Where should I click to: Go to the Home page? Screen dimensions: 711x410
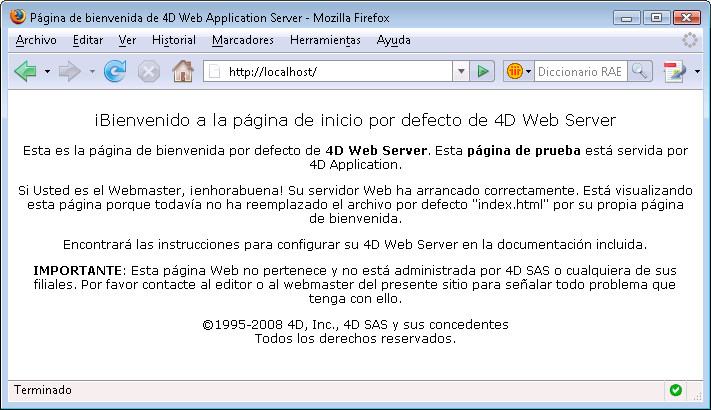tap(182, 72)
